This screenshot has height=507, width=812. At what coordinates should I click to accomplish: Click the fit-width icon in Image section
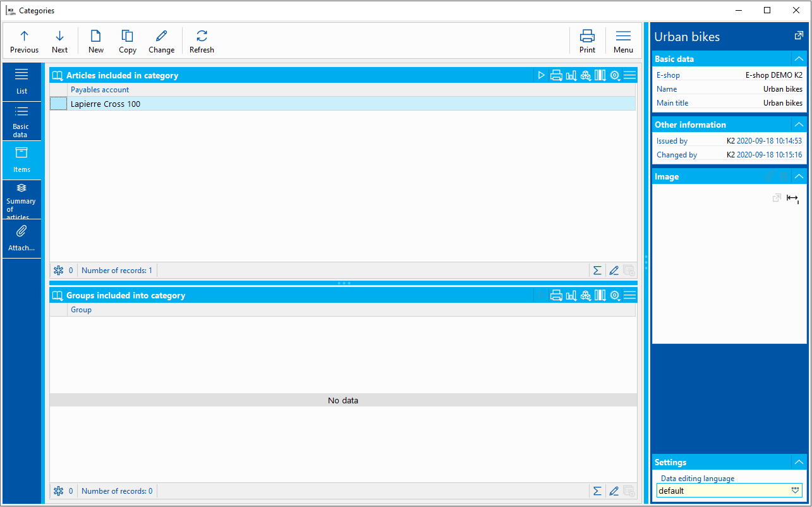[x=792, y=199]
